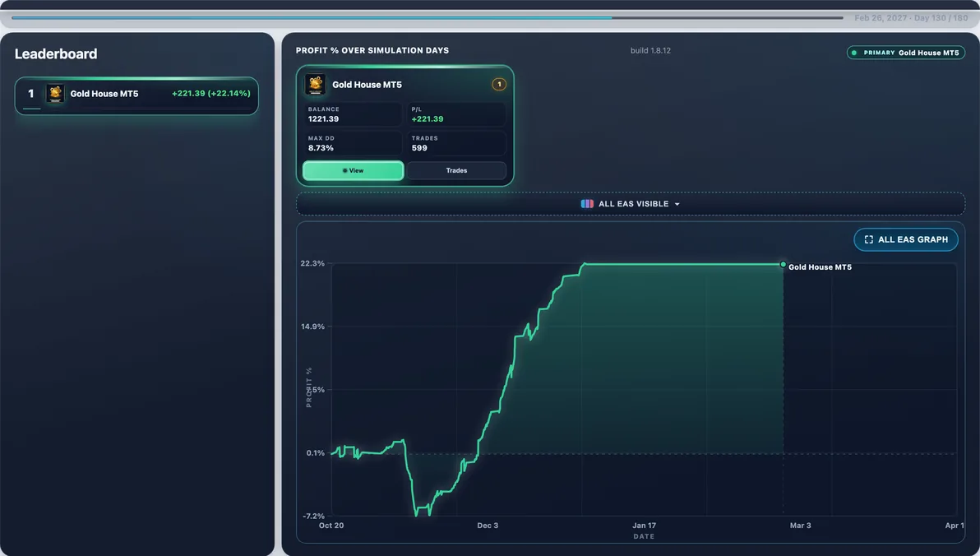Expand the All EAs Visible dropdown
980x556 pixels.
click(631, 204)
